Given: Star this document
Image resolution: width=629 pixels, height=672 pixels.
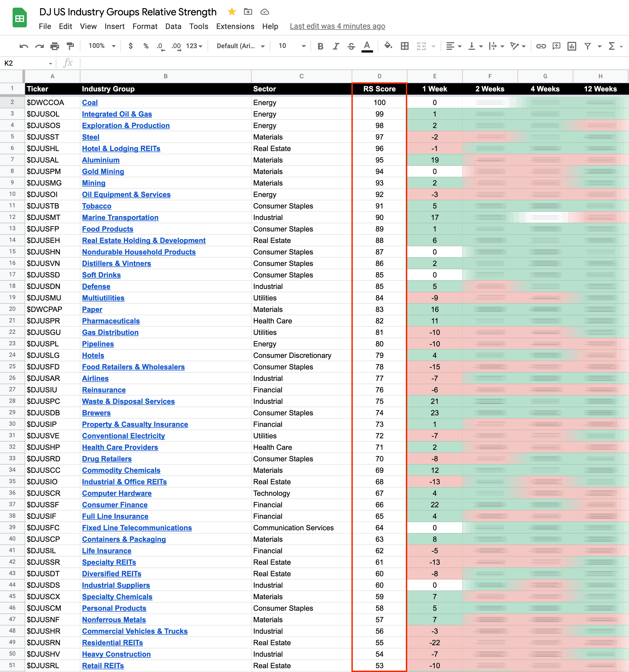Looking at the screenshot, I should (232, 12).
